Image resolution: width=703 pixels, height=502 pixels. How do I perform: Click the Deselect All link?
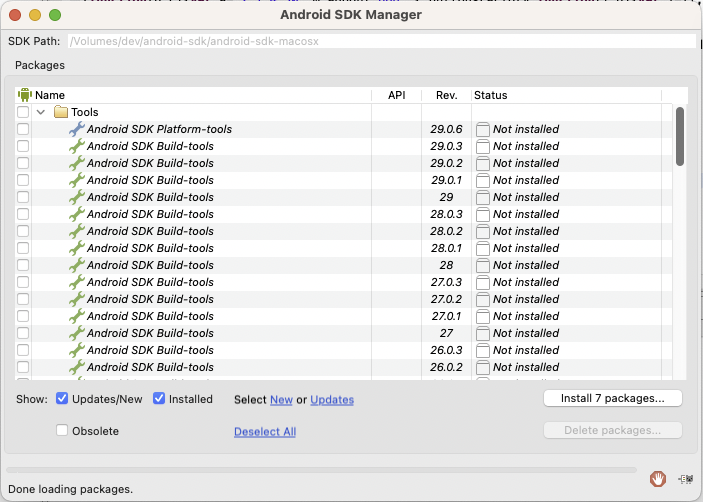pos(265,432)
